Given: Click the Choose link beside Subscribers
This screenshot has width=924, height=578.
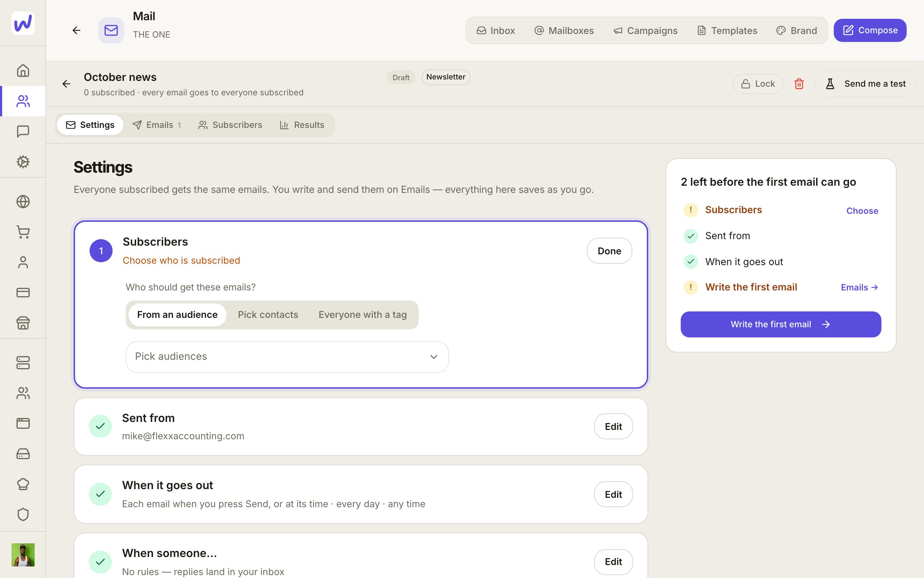Looking at the screenshot, I should [862, 211].
